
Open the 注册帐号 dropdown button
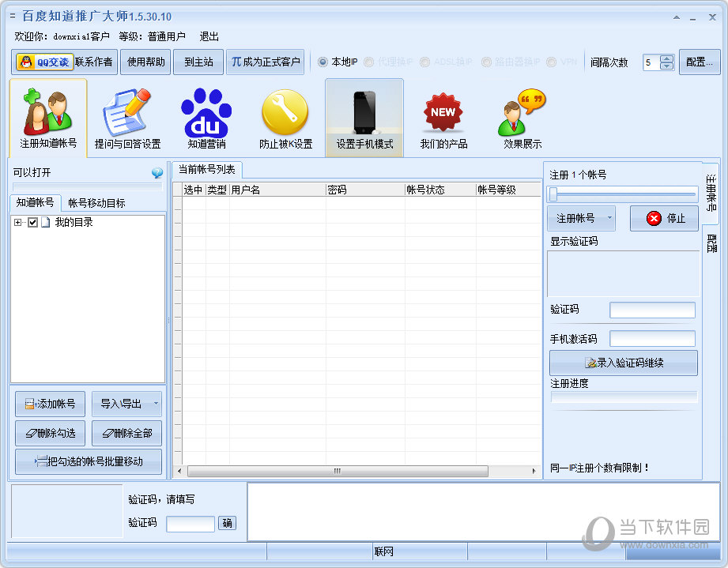(x=581, y=218)
